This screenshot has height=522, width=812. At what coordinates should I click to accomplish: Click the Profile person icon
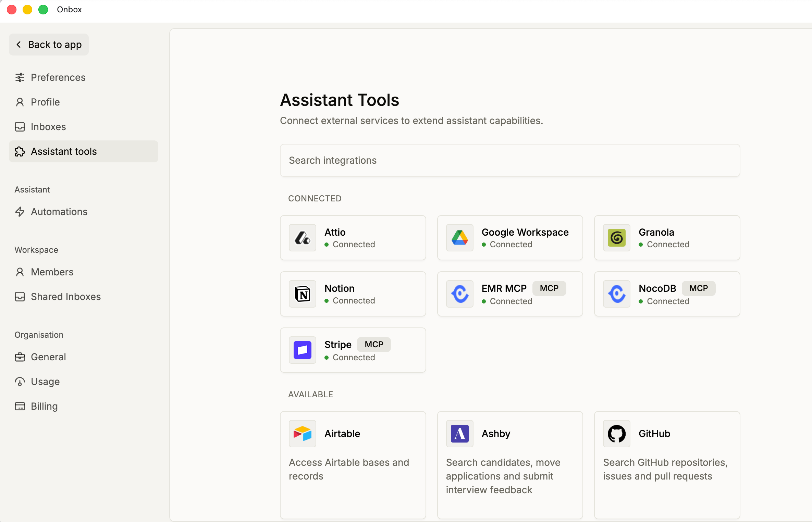point(20,102)
